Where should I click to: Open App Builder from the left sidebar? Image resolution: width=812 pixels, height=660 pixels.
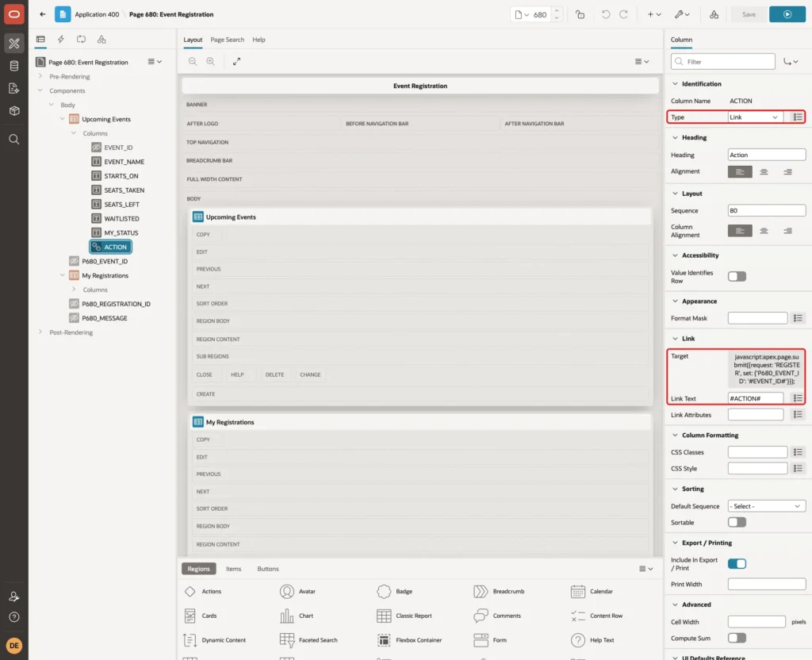(x=14, y=44)
